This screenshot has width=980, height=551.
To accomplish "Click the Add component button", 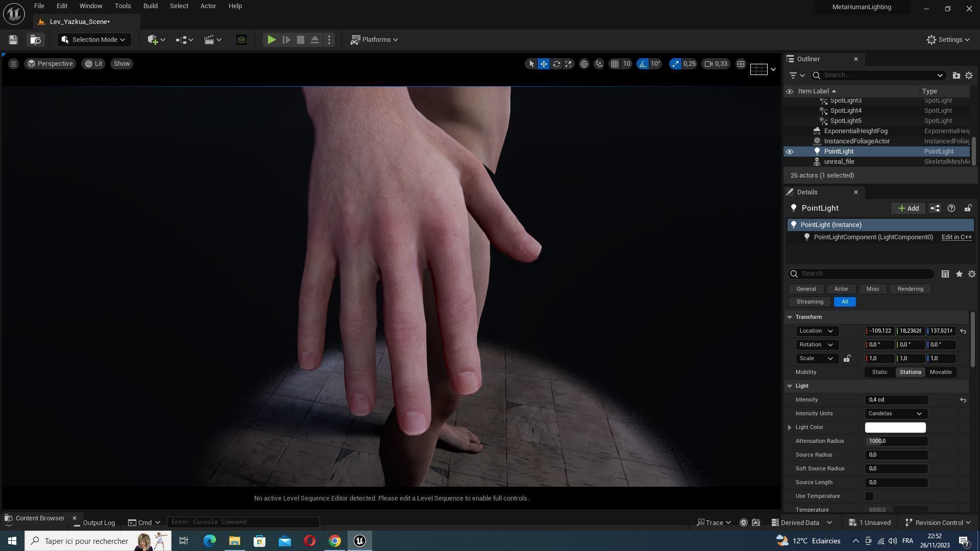I will [x=908, y=208].
